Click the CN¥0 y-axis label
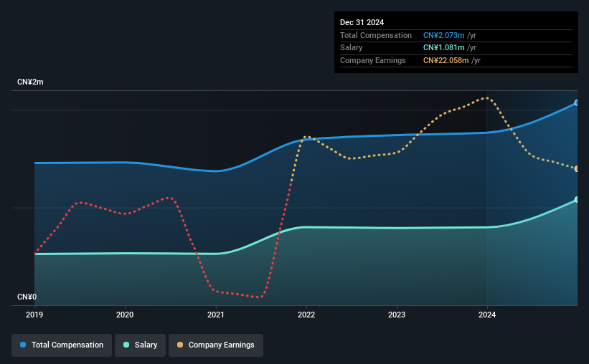This screenshot has width=589, height=364. pyautogui.click(x=27, y=297)
